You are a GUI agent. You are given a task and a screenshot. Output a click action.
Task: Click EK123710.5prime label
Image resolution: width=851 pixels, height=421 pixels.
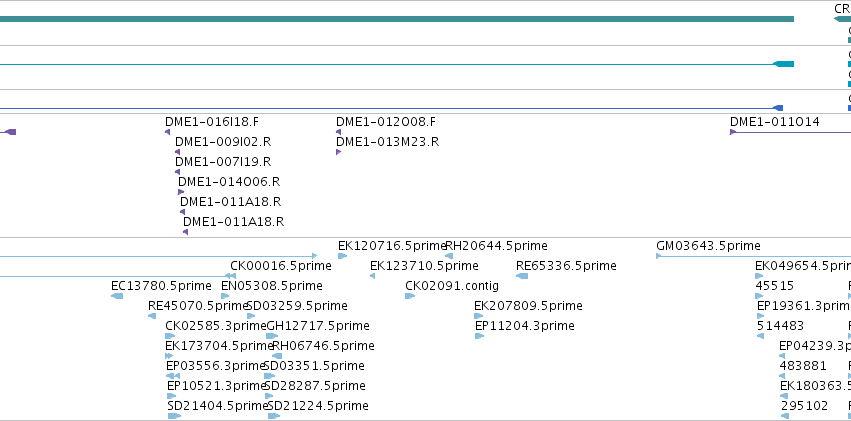[x=424, y=266]
